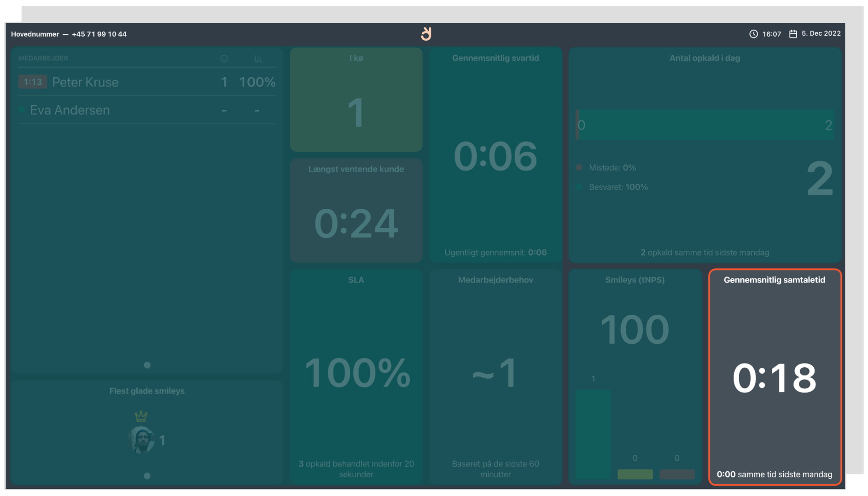Click the crown icon above the avatar

pyautogui.click(x=141, y=416)
